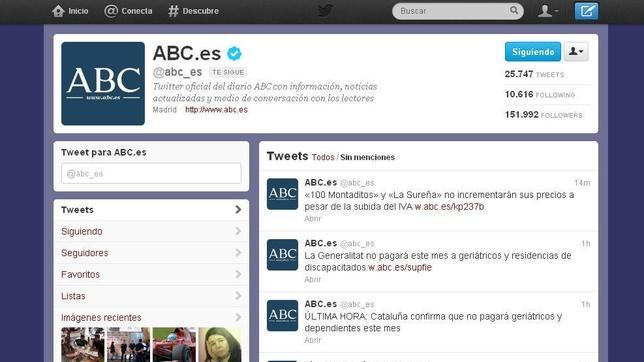Click ABC.es name on Generalitat tweet

320,243
